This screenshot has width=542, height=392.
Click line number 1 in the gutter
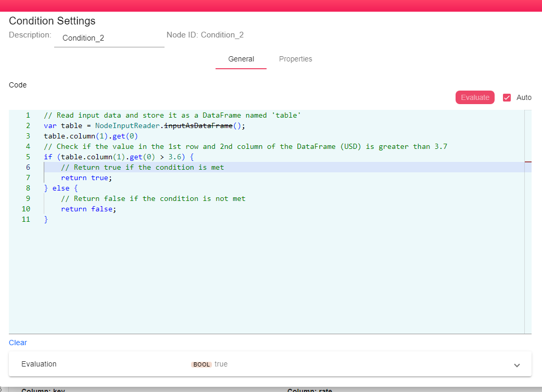pyautogui.click(x=28, y=115)
